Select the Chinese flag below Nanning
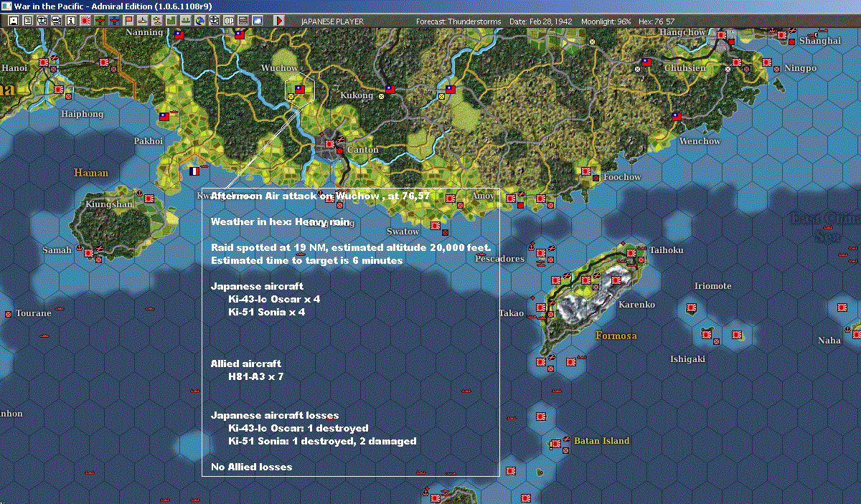 [x=179, y=34]
